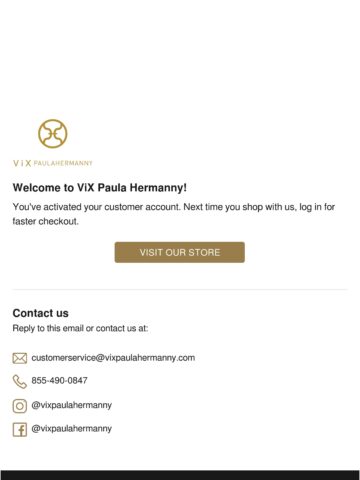The height and width of the screenshot is (480, 360).
Task: Click the Contact us heading
Action: tap(41, 313)
